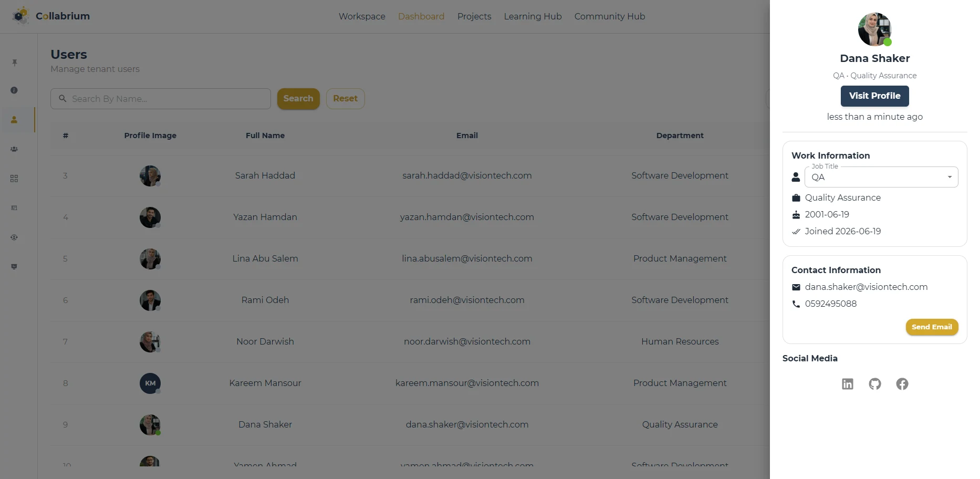Screen dimensions: 980x479
Task: Open the Job Title dropdown showing QA
Action: 881,177
